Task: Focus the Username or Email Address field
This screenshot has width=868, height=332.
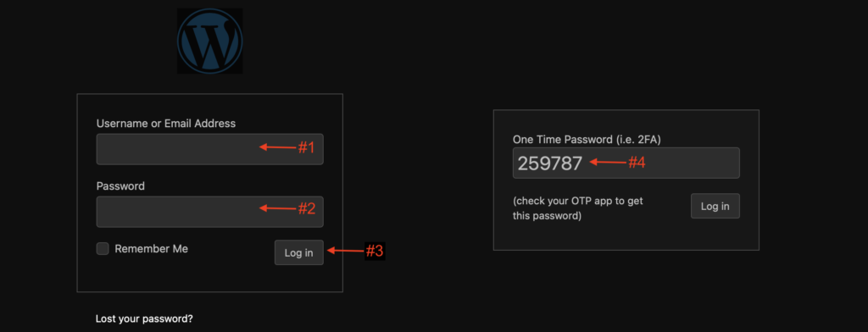Action: point(210,149)
